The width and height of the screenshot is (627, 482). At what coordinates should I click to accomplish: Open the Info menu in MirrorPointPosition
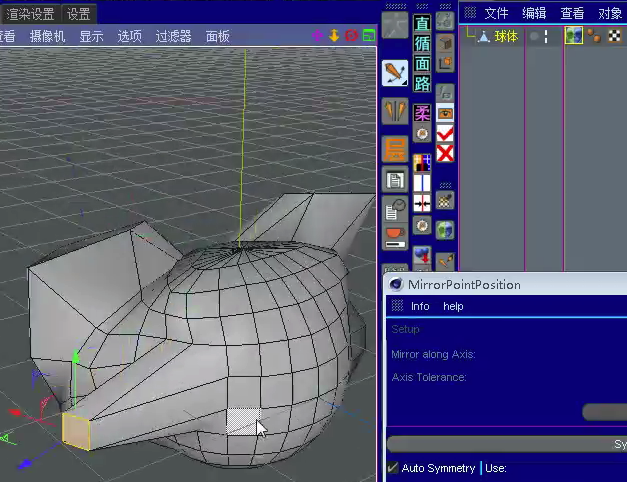pyautogui.click(x=420, y=306)
